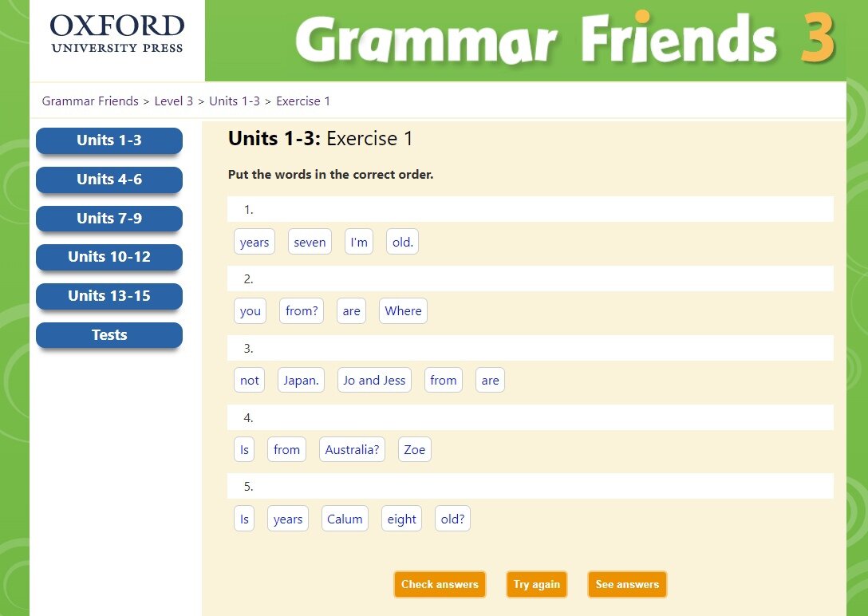Viewport: 868px width, 616px height.
Task: Click the Try again button
Action: pyautogui.click(x=536, y=584)
